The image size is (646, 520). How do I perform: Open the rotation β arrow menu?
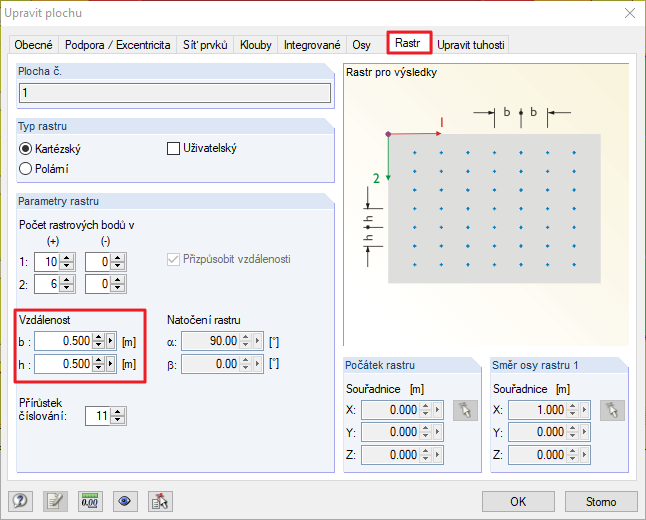tap(258, 364)
